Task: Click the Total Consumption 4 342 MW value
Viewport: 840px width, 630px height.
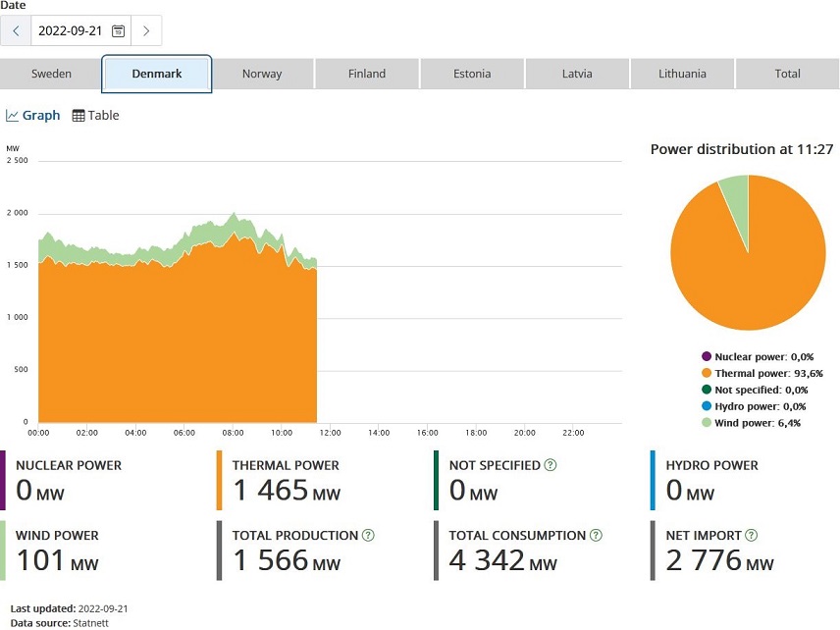Action: pos(503,560)
